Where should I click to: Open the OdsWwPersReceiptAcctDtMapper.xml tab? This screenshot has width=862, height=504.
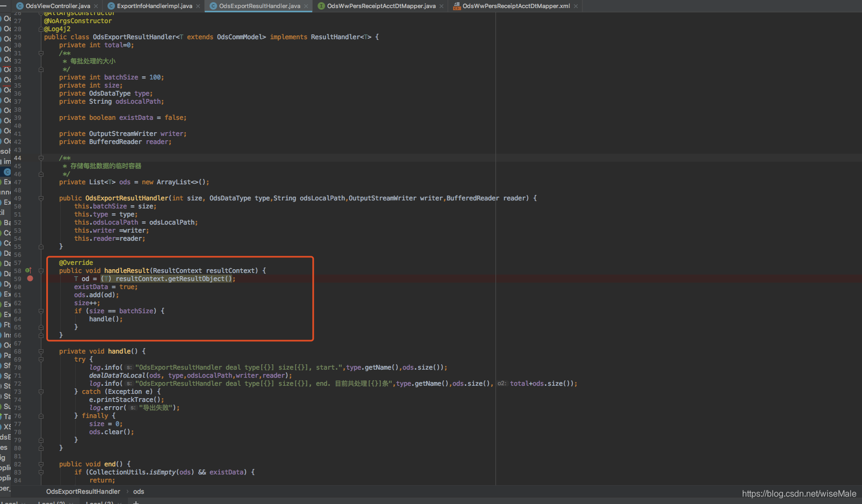pyautogui.click(x=516, y=6)
